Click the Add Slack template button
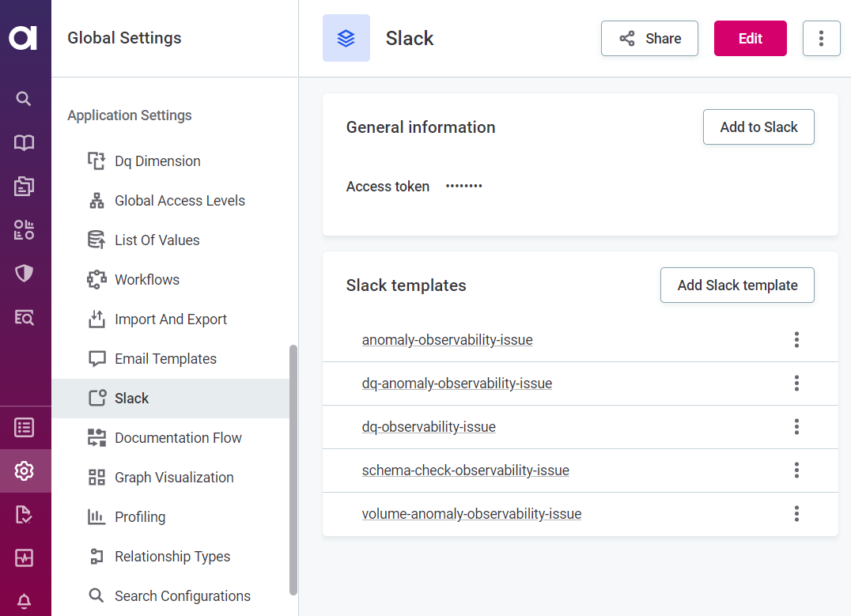Viewport: 851px width, 616px height. (737, 285)
